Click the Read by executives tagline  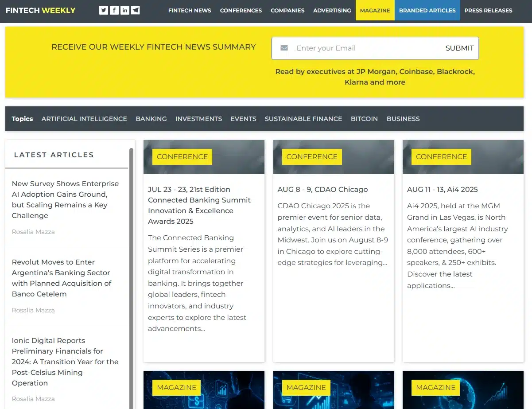(375, 77)
